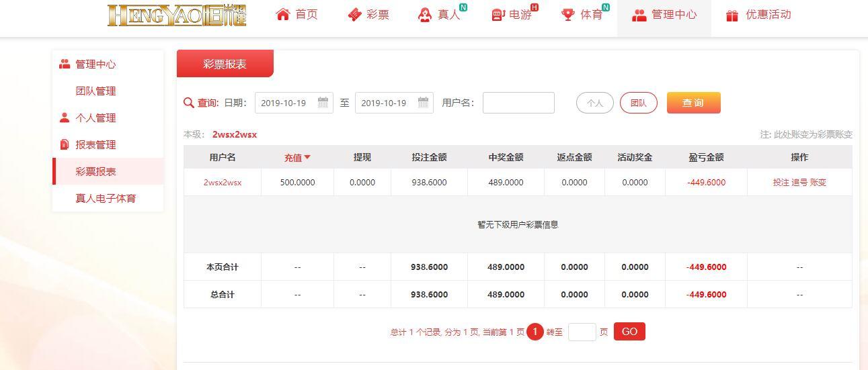
Task: Click the 返点金额 column header
Action: [575, 157]
